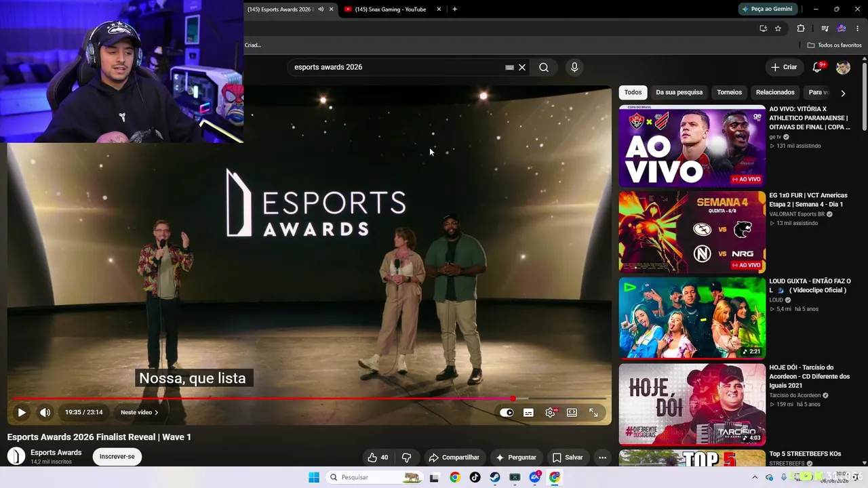Bookmark this page with the star icon
This screenshot has height=488, width=868.
pyautogui.click(x=778, y=28)
